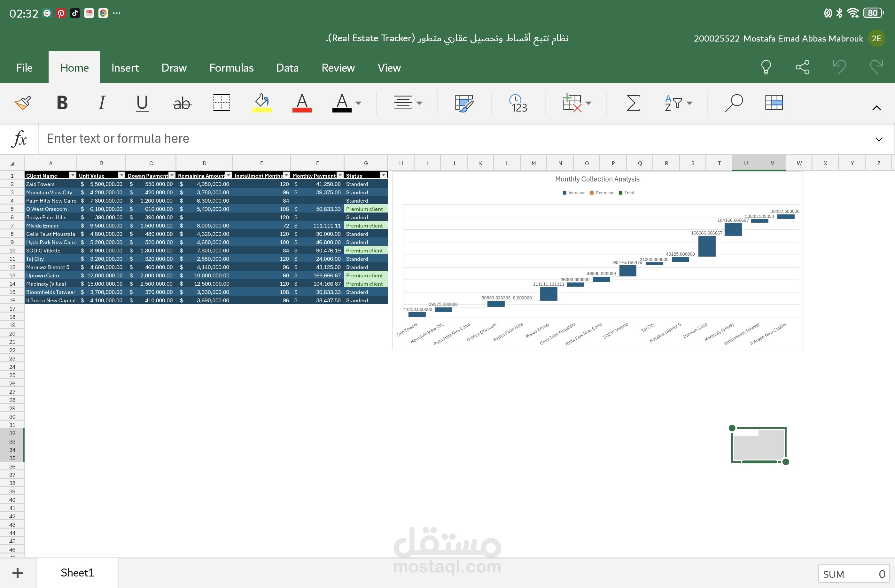Click the Format Painter brush icon
The image size is (895, 588).
click(x=23, y=103)
